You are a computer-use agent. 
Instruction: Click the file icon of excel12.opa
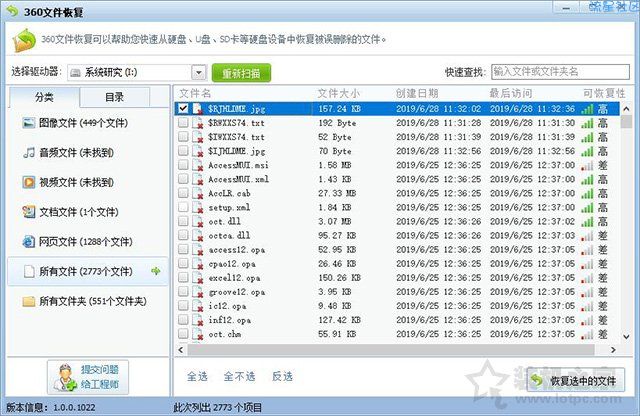tap(198, 278)
